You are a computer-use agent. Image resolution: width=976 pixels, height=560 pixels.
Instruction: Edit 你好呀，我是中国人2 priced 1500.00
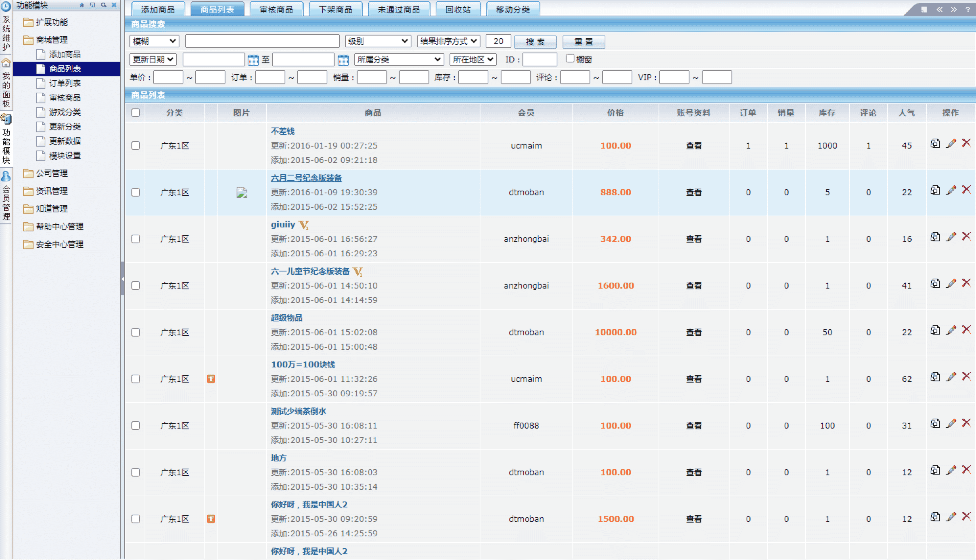pos(951,517)
